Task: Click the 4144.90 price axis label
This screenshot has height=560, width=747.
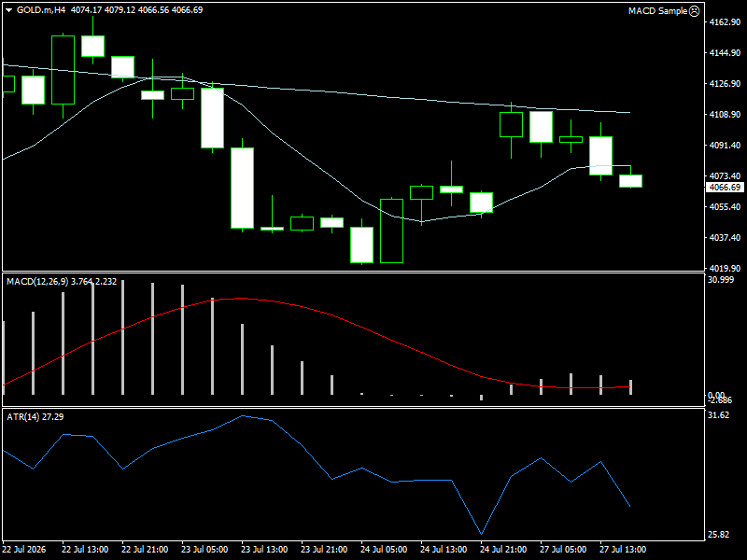Action: (726, 53)
